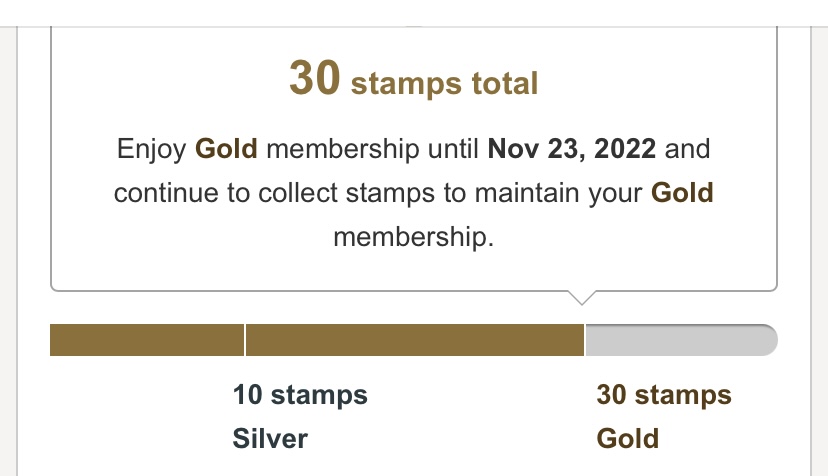The image size is (828, 476).
Task: Click bold "Gold" after "maintain your"
Action: 682,192
